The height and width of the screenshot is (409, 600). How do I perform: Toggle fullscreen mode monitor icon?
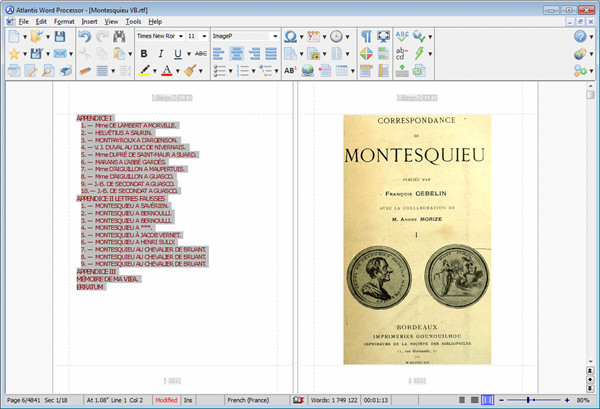coord(383,36)
